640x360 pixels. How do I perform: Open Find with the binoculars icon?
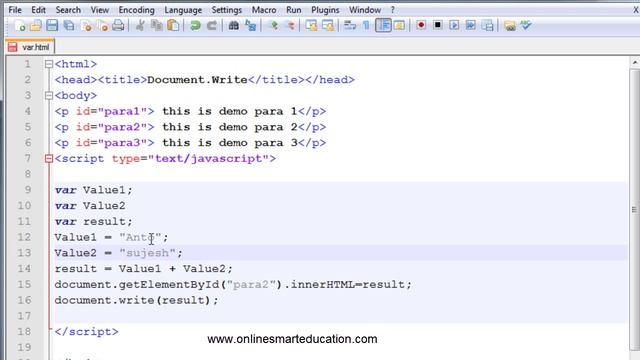point(233,26)
